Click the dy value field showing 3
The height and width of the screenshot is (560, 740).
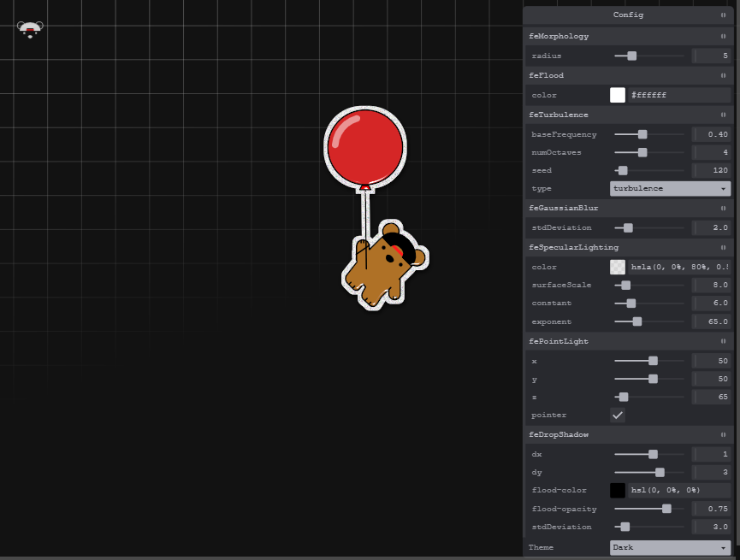[x=711, y=472]
